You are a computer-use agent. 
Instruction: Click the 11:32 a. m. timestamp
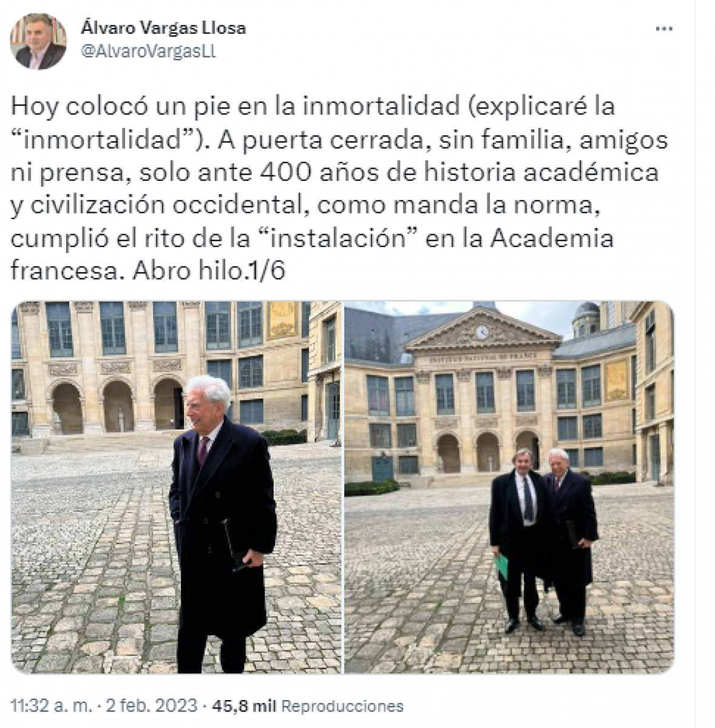53,706
